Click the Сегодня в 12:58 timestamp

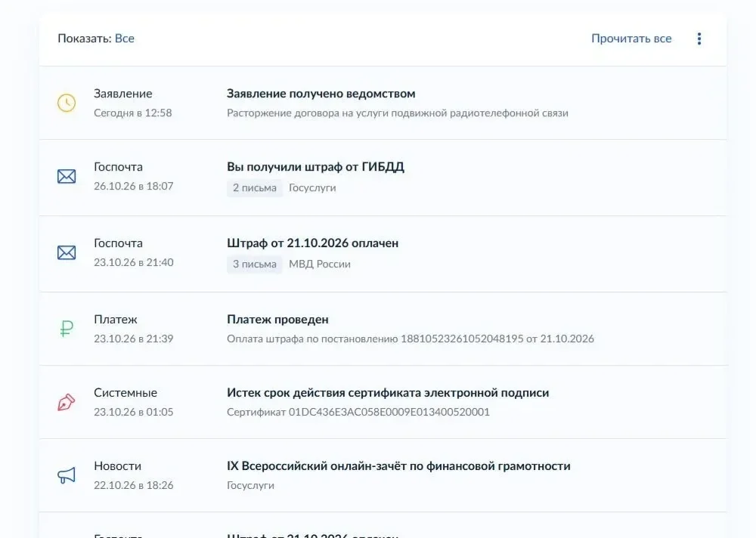point(132,113)
